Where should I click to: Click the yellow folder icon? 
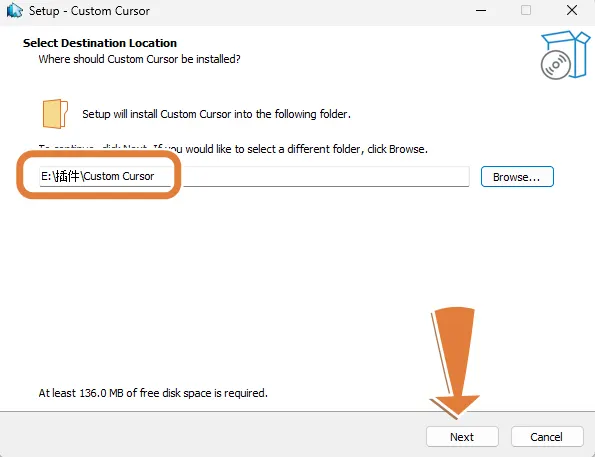pyautogui.click(x=55, y=113)
